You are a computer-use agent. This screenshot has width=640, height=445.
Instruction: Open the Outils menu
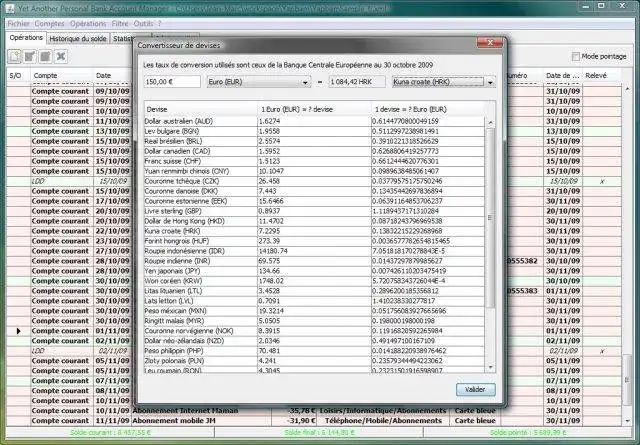click(x=143, y=24)
